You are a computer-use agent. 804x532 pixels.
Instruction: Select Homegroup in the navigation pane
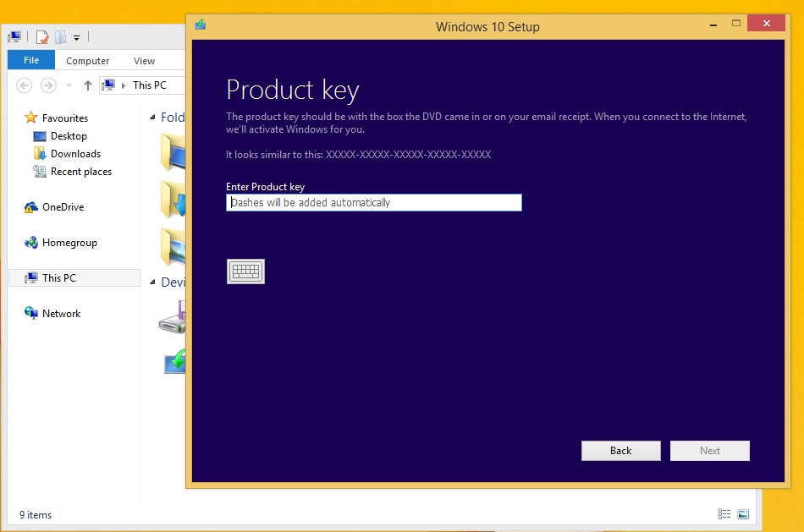point(69,243)
